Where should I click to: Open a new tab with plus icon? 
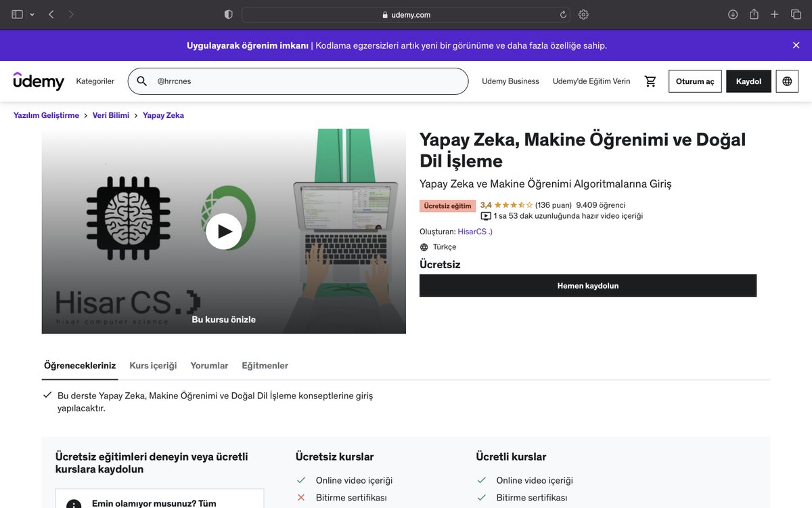point(775,14)
